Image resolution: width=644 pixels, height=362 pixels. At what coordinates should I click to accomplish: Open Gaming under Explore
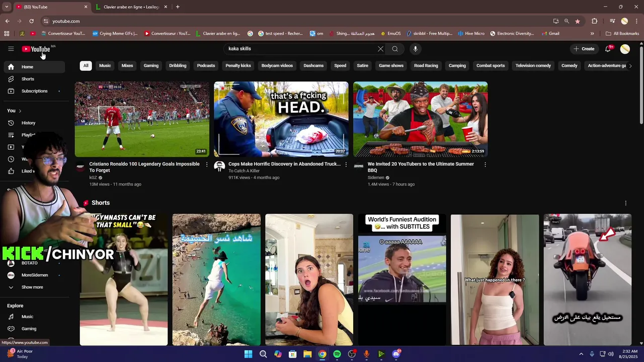pos(34,329)
